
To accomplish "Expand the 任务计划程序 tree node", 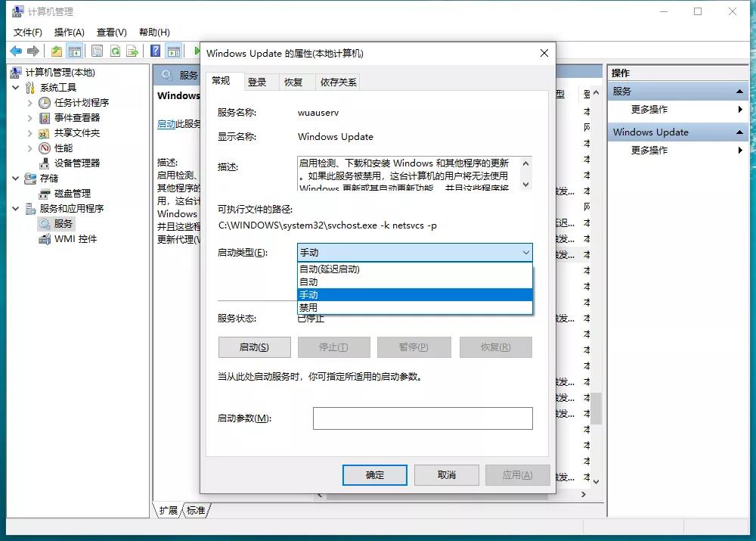I will 29,103.
